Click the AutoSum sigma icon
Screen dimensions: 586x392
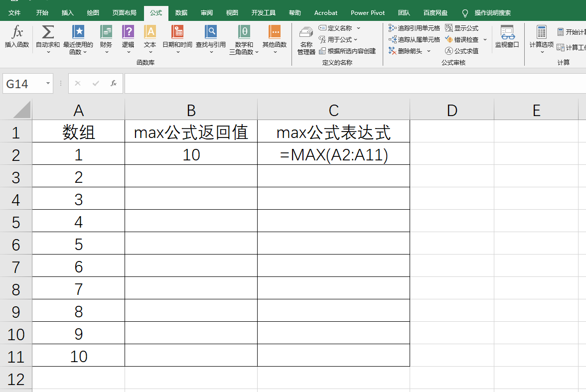(47, 32)
